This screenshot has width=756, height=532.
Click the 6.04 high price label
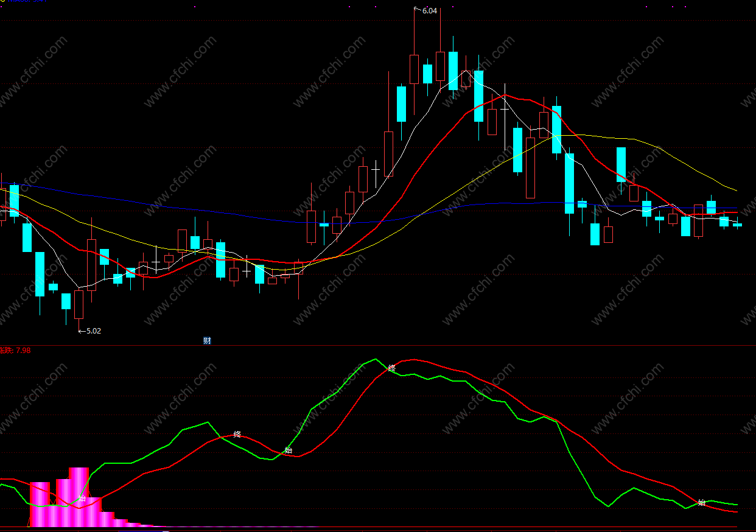coord(429,11)
